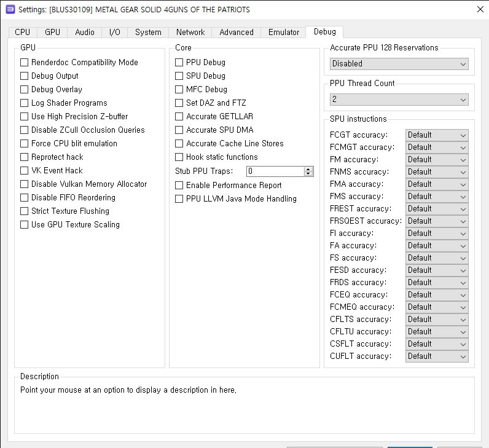Open the FCMGT accuracy dropdown
The width and height of the screenshot is (489, 448).
click(437, 147)
